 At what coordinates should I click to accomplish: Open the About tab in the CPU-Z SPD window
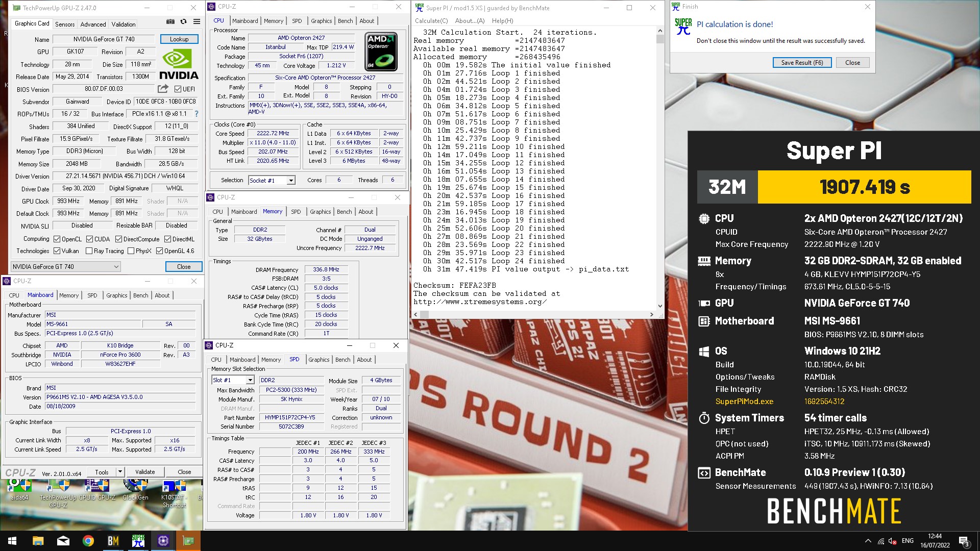point(364,360)
